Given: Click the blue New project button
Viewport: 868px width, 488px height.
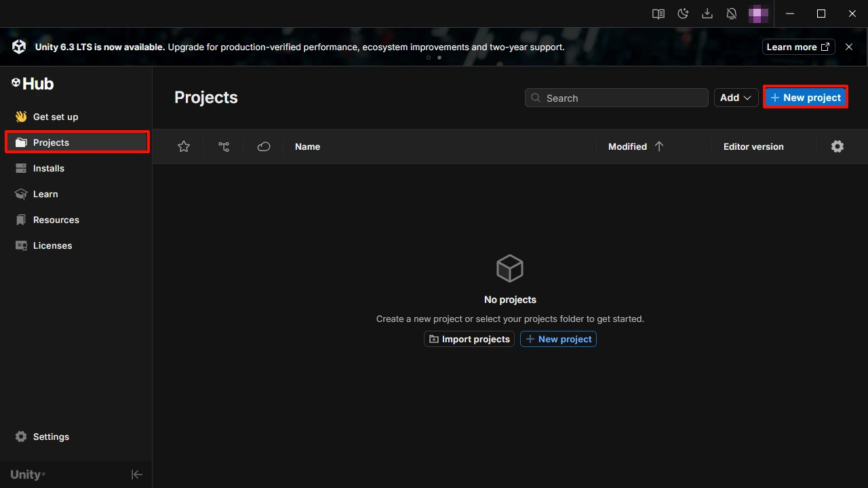Looking at the screenshot, I should tap(806, 98).
